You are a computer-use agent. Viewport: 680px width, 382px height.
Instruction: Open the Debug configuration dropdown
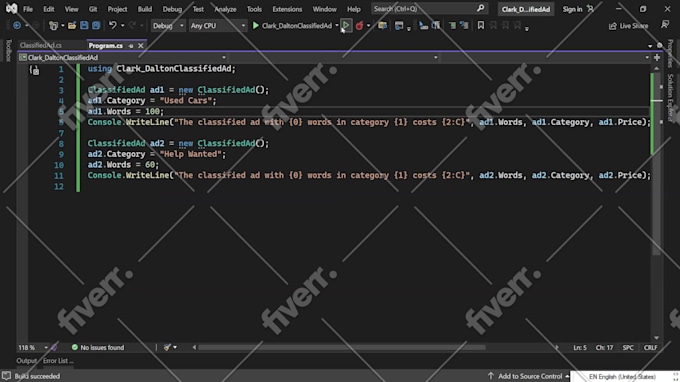pos(167,26)
